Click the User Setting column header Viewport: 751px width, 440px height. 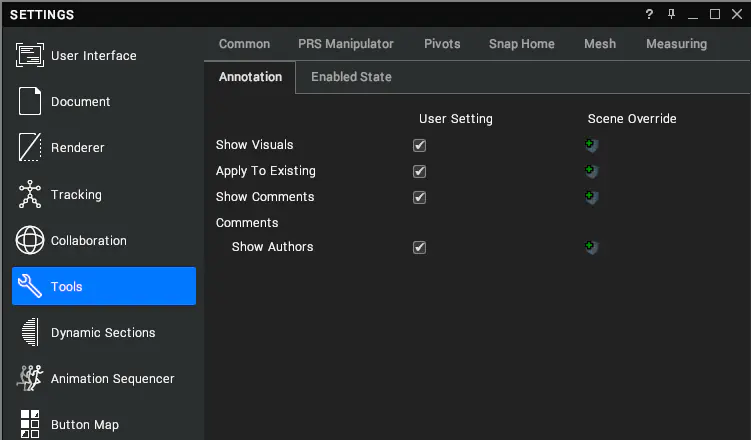455,119
